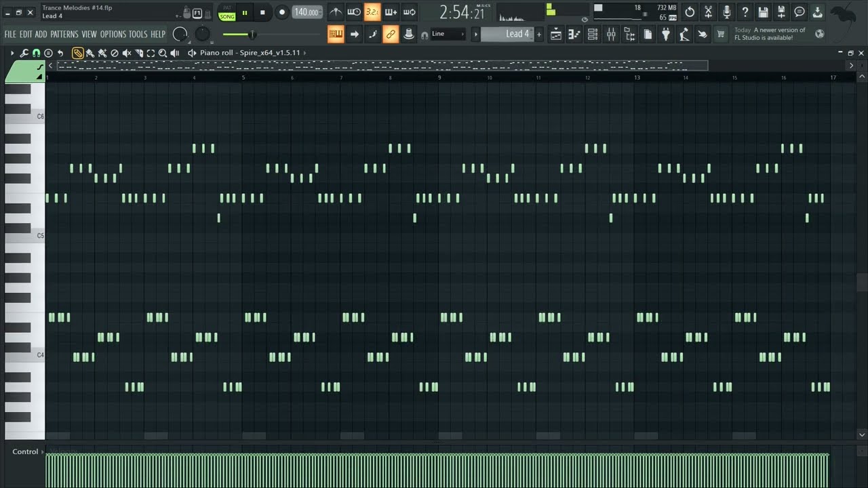This screenshot has height=488, width=868.
Task: Open the FILE menu
Action: tap(10, 34)
